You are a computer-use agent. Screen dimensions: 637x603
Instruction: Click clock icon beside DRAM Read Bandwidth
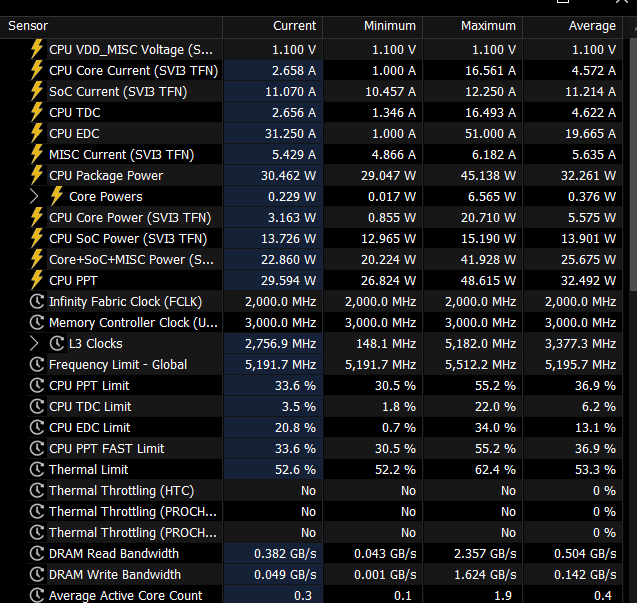pyautogui.click(x=37, y=553)
